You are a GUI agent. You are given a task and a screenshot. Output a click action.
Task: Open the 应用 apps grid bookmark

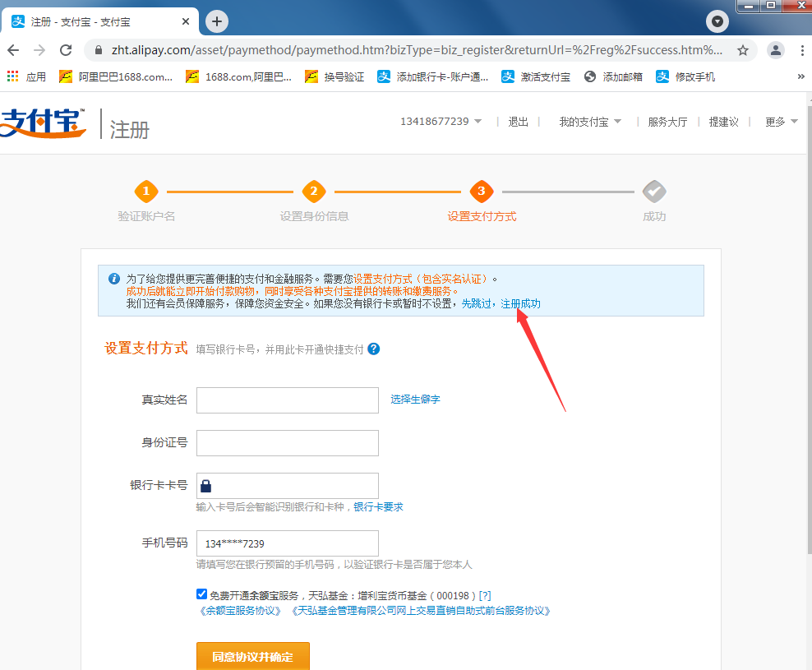[26, 77]
